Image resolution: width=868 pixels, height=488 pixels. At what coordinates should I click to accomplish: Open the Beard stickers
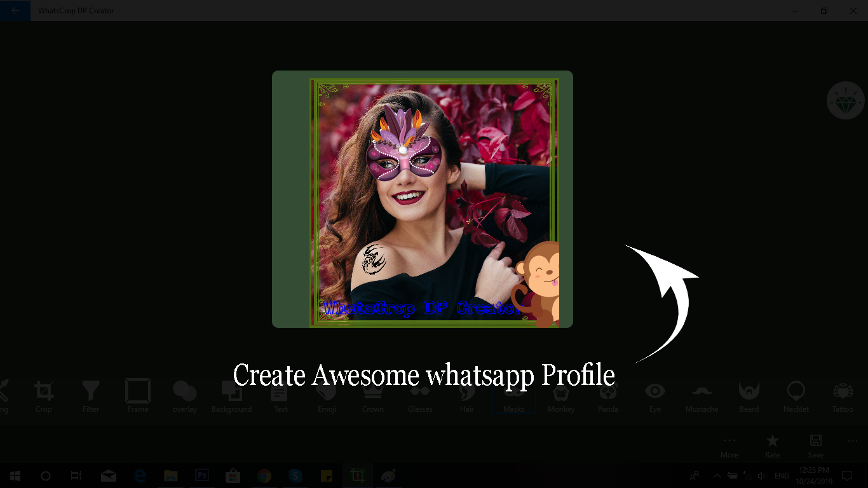(749, 397)
